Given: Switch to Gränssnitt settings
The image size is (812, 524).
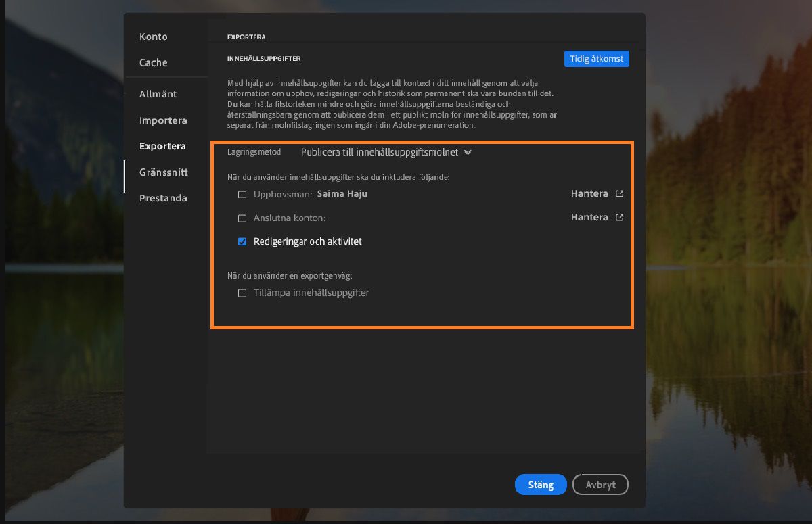Looking at the screenshot, I should pyautogui.click(x=164, y=172).
